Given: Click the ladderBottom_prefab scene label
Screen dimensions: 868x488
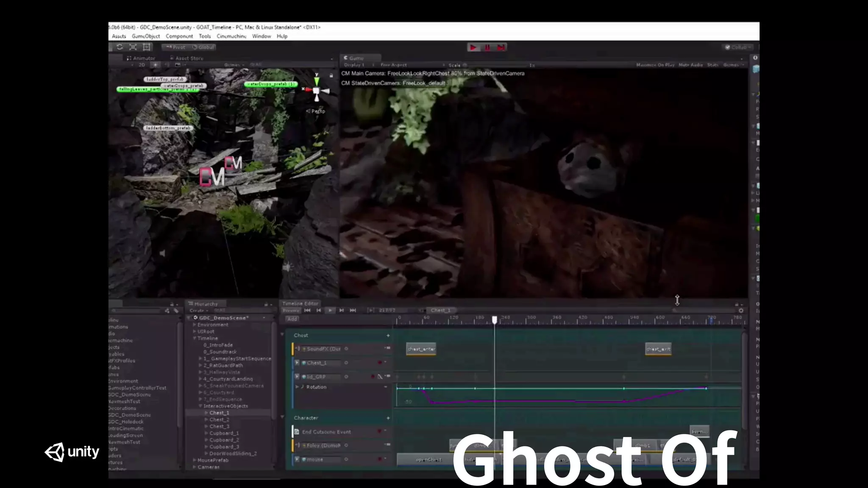Looking at the screenshot, I should (x=168, y=128).
